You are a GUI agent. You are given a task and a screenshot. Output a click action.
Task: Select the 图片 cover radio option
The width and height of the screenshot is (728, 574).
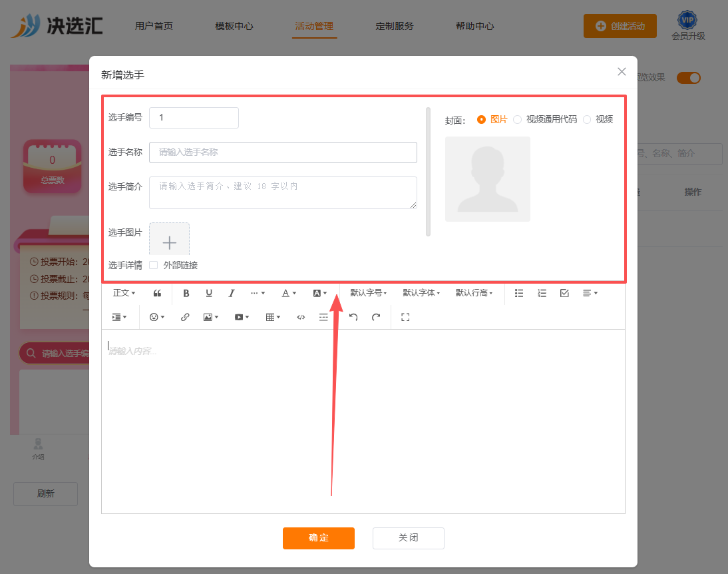coord(482,119)
